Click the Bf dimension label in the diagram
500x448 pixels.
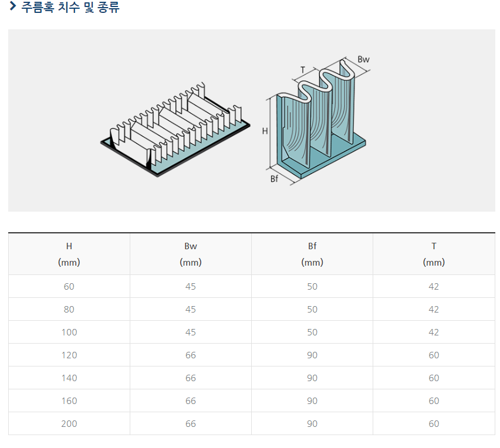274,179
